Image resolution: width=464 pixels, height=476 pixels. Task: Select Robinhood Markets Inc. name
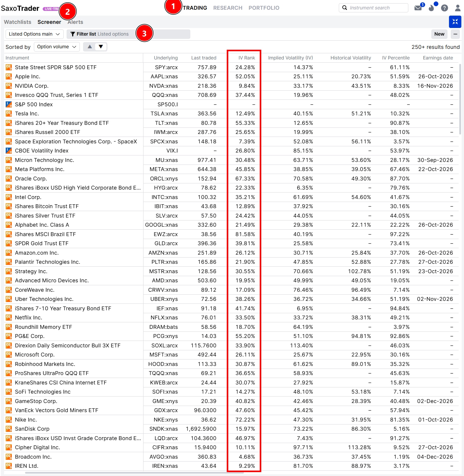click(45, 364)
